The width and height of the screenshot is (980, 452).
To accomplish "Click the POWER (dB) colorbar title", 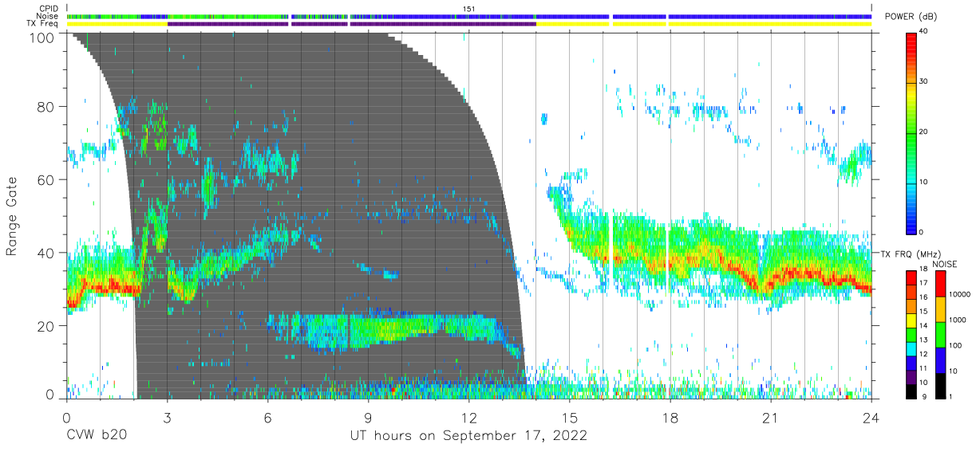I will coord(911,16).
